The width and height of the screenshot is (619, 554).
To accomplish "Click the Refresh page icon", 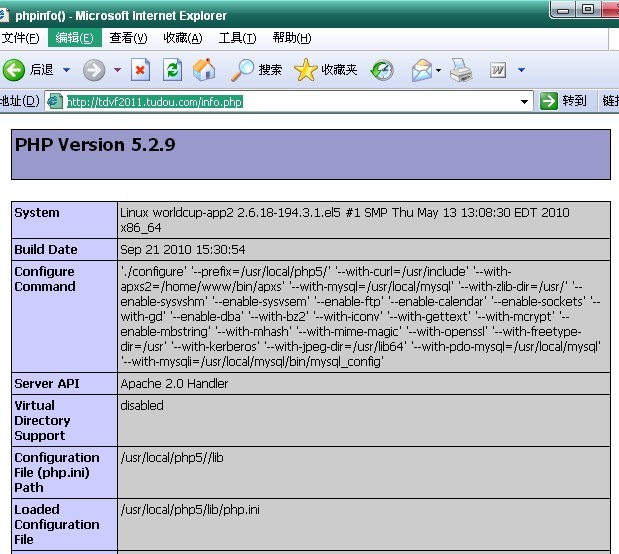I will coord(173,70).
